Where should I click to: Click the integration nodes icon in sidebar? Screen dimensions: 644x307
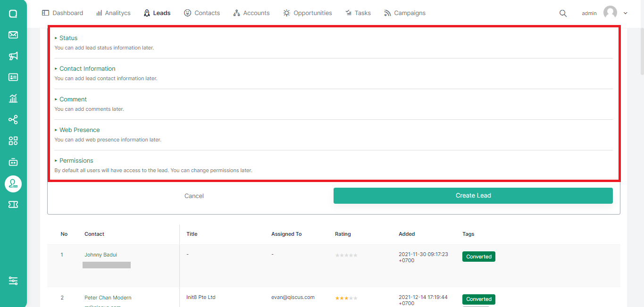(13, 120)
